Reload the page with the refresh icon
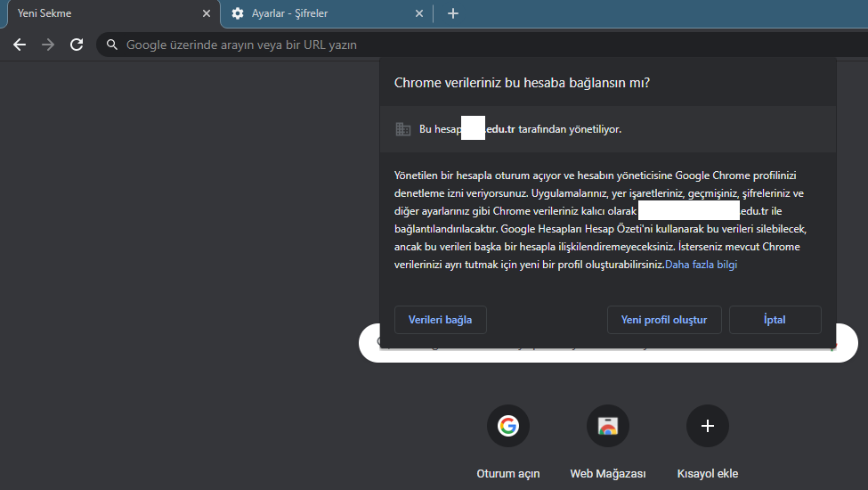This screenshot has width=868, height=490. coord(77,45)
